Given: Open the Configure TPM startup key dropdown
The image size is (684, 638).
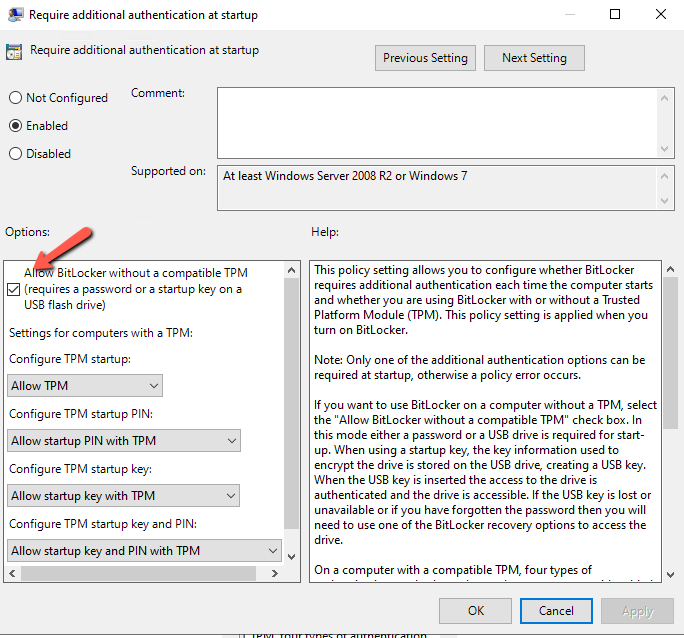Looking at the screenshot, I should [x=123, y=495].
